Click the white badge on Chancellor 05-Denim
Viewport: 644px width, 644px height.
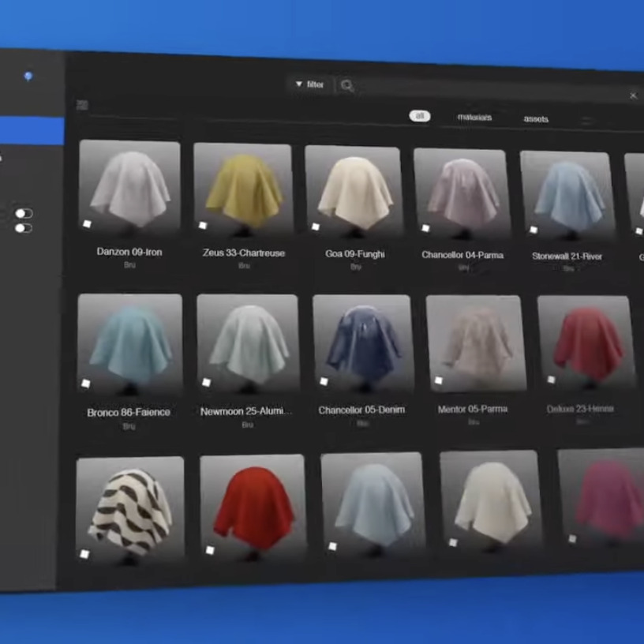pyautogui.click(x=324, y=381)
